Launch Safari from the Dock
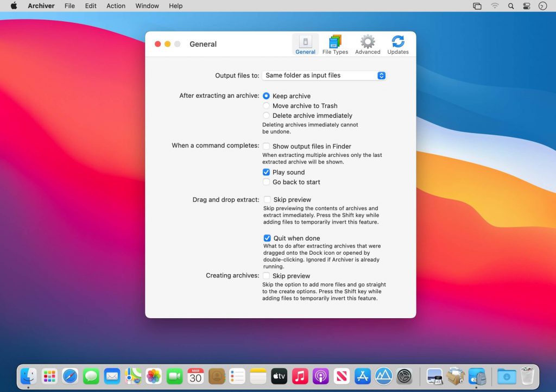The width and height of the screenshot is (556, 392). [x=70, y=375]
